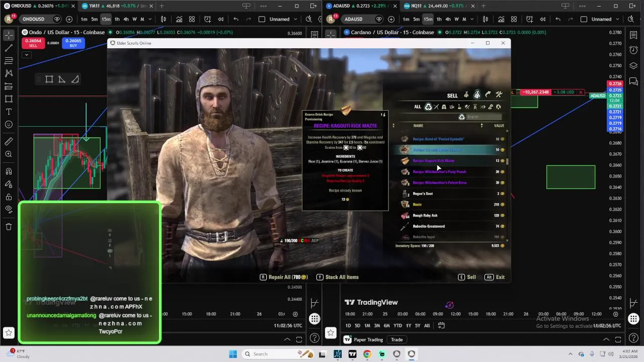Click Stack All Items button

coord(338,277)
